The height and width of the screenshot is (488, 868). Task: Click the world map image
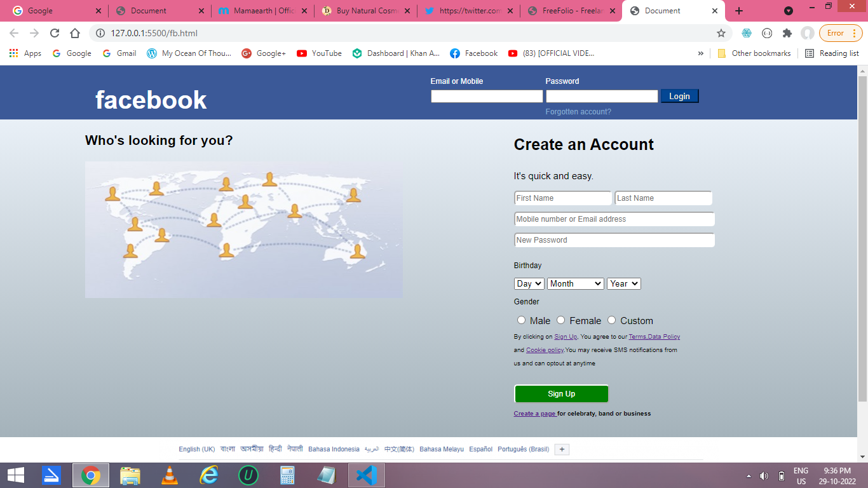(244, 229)
